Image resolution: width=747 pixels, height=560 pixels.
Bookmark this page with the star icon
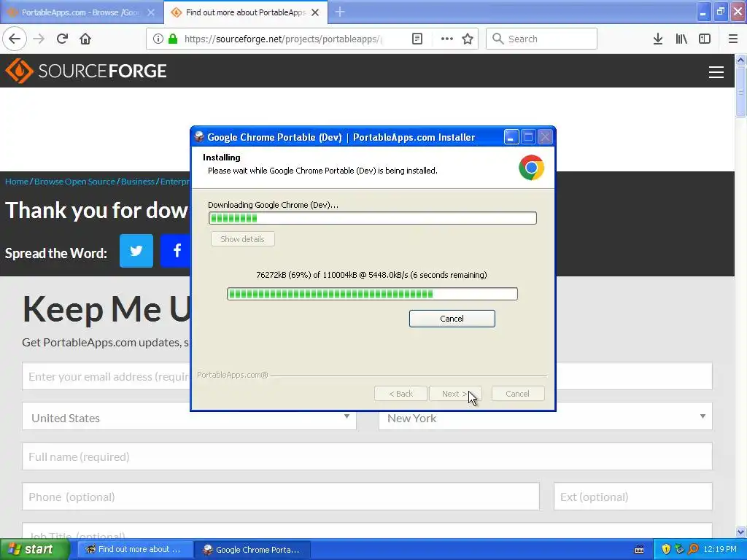click(x=468, y=39)
